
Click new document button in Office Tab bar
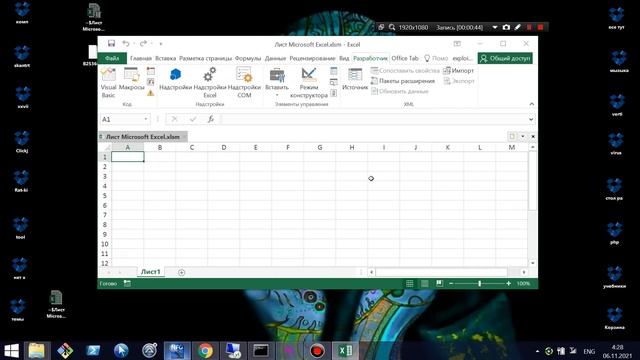pyautogui.click(x=512, y=136)
